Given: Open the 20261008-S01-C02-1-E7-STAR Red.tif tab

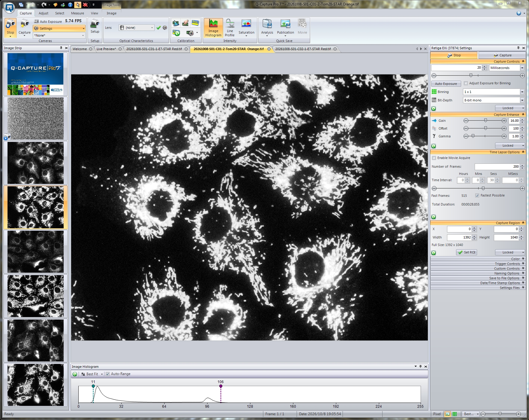Looking at the screenshot, I should (303, 49).
